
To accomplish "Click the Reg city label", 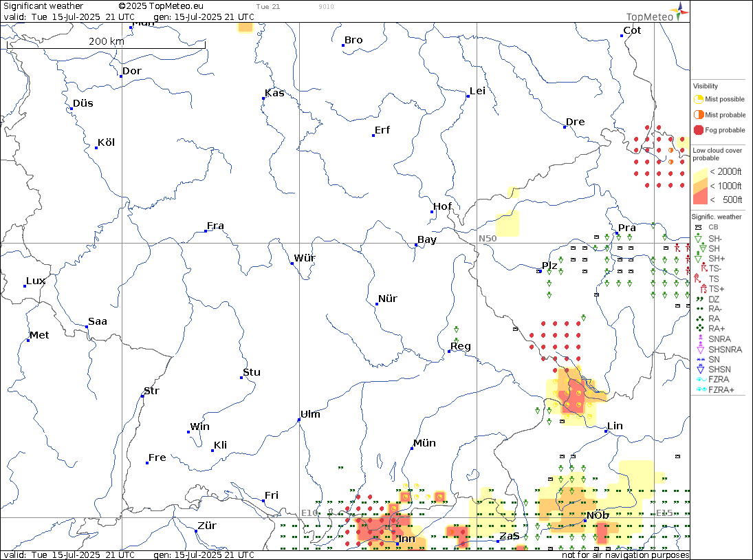I will (x=461, y=346).
